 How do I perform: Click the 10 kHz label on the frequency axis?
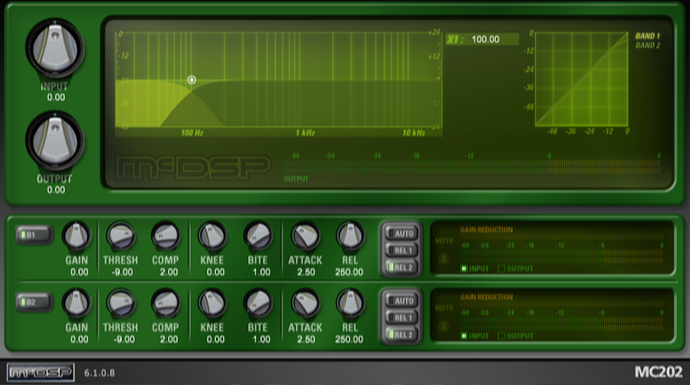(x=414, y=133)
